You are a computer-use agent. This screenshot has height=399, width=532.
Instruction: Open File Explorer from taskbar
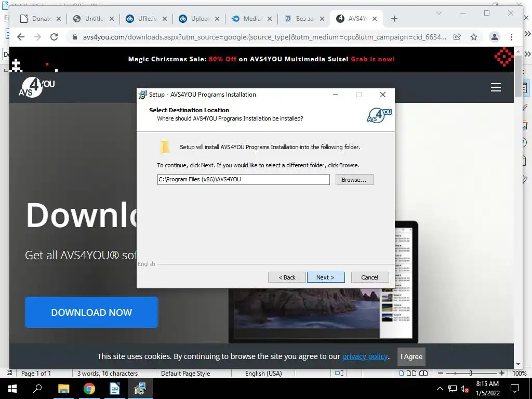pyautogui.click(x=63, y=389)
